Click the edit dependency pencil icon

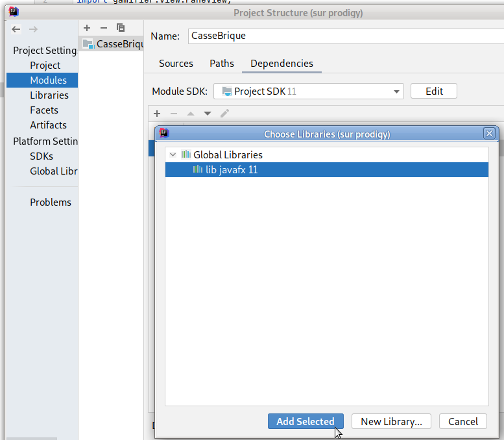coord(224,114)
